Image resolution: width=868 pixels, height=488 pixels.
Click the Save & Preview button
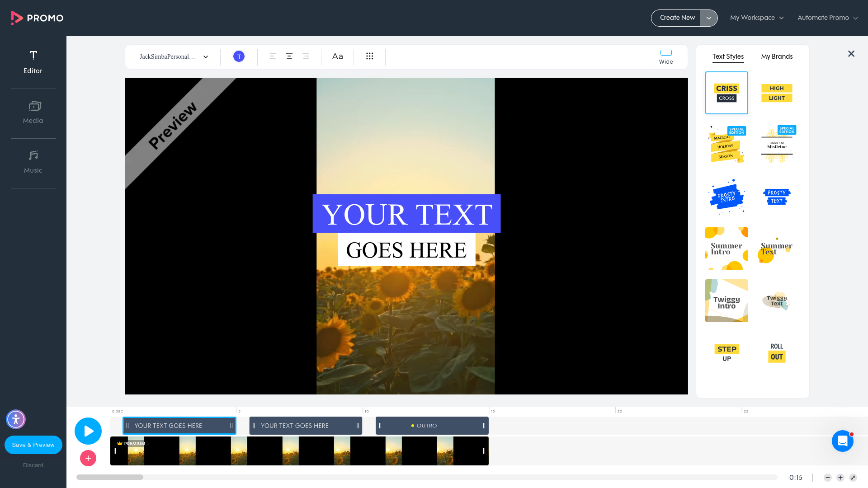(x=33, y=445)
